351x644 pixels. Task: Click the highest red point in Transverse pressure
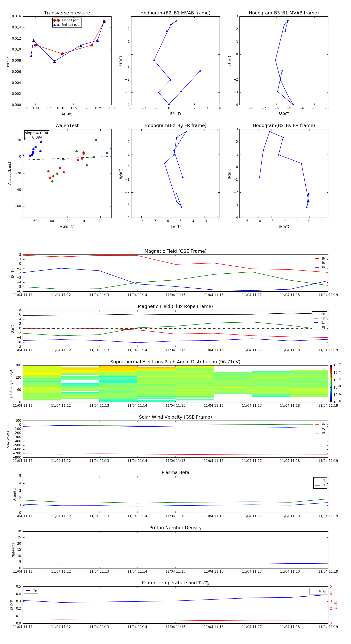click(104, 21)
